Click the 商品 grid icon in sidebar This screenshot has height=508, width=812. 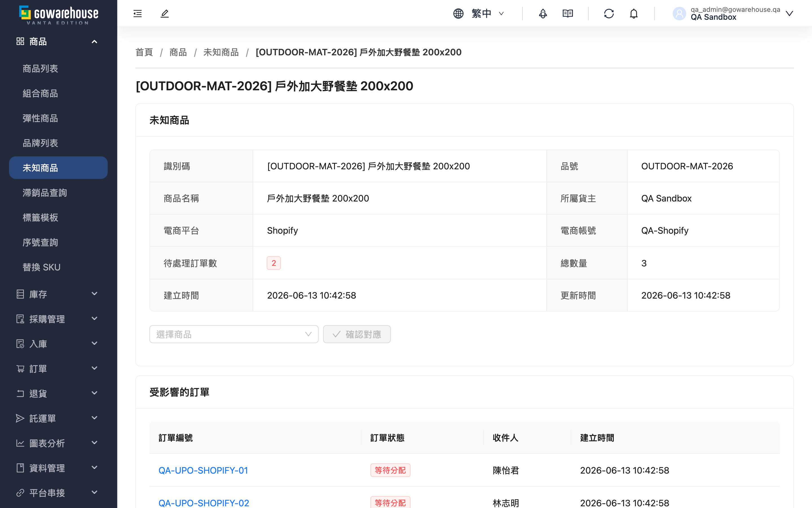click(x=20, y=41)
